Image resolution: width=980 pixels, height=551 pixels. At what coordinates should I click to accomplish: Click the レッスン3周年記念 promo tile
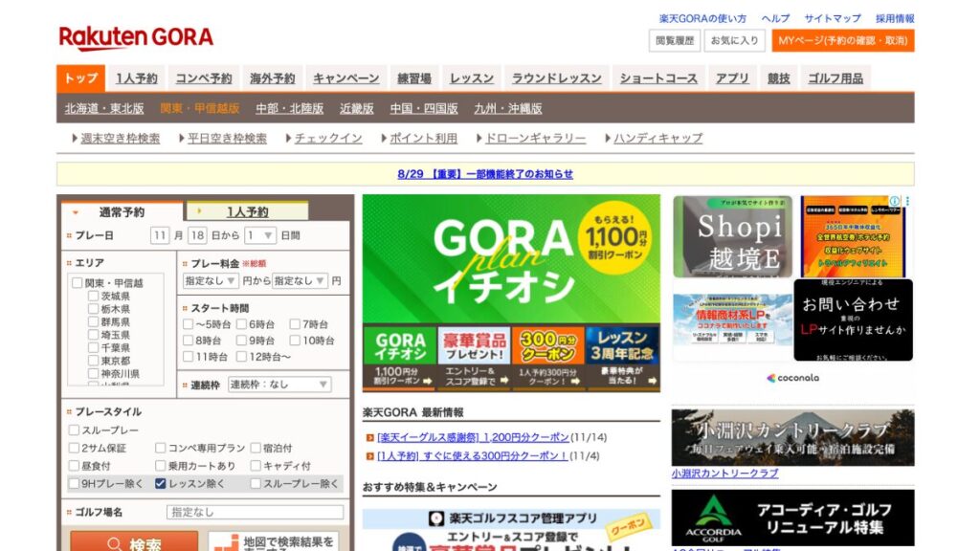622,358
